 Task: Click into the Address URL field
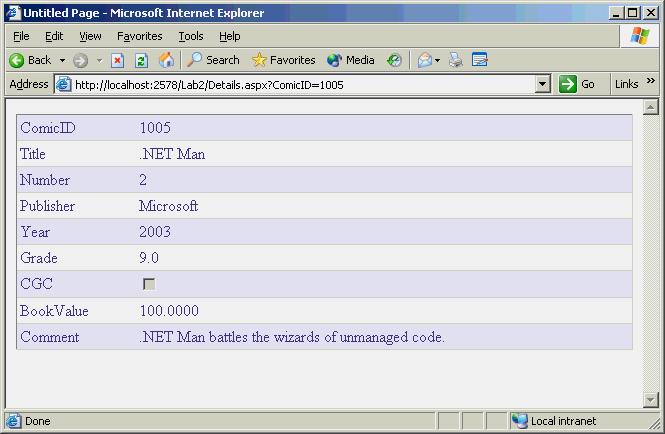[x=304, y=85]
